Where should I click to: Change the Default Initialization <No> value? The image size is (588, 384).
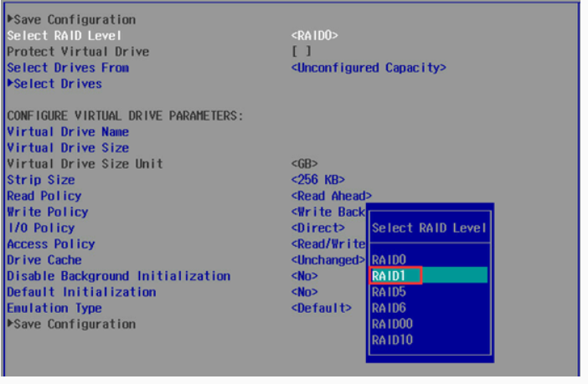(x=305, y=292)
